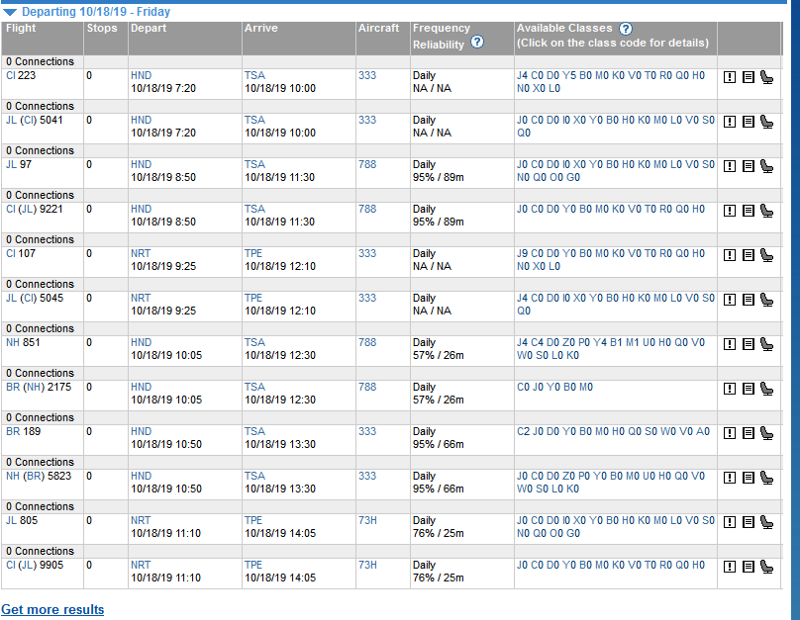Open details list icon for JL (CI) 5041
Image resolution: width=800 pixels, height=620 pixels.
[748, 122]
